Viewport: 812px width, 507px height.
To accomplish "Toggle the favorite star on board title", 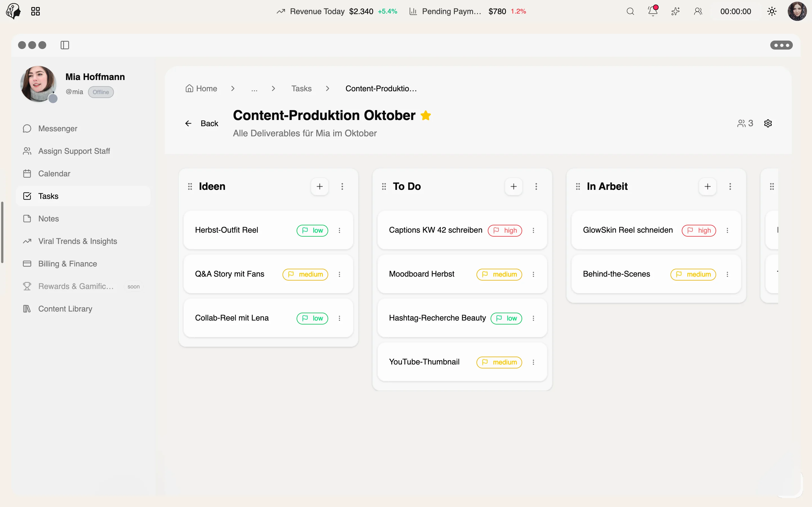I will click(425, 115).
